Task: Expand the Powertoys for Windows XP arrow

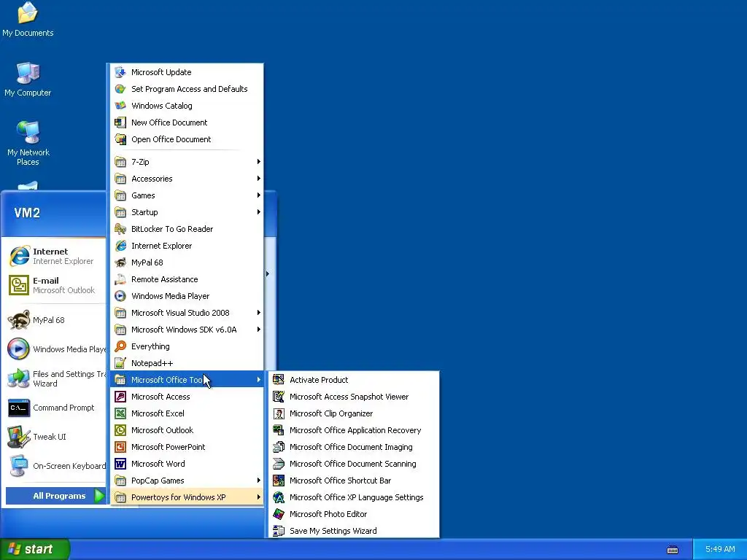Action: click(259, 497)
